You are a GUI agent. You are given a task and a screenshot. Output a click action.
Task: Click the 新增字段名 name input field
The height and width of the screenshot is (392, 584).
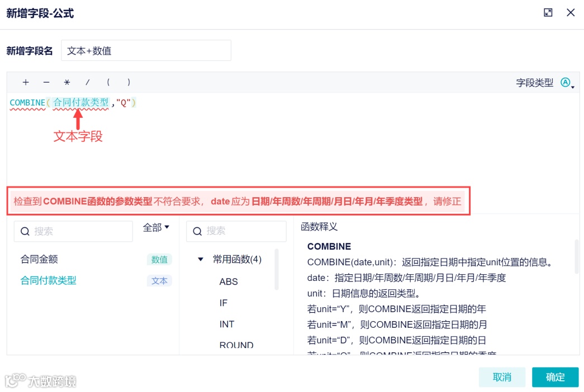[146, 50]
